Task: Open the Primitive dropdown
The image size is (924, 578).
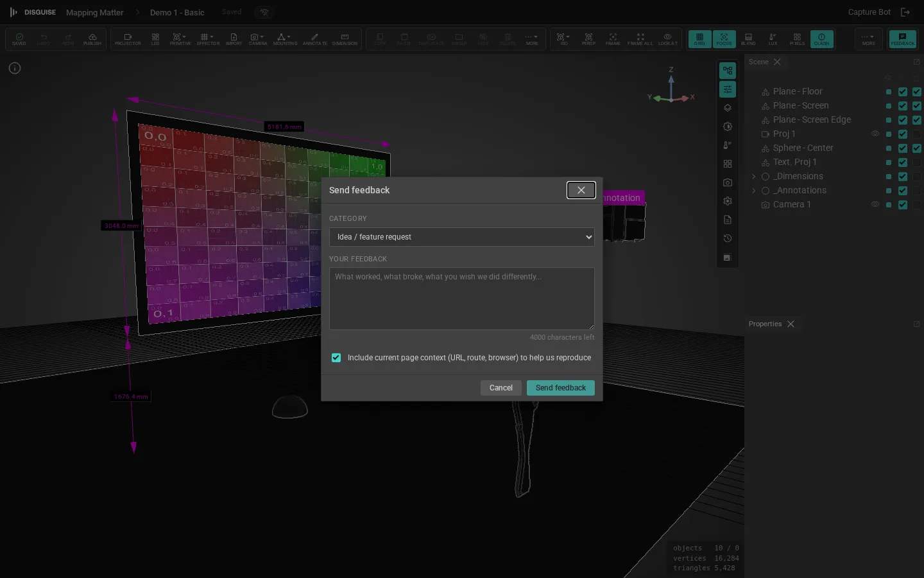Action: (x=180, y=39)
